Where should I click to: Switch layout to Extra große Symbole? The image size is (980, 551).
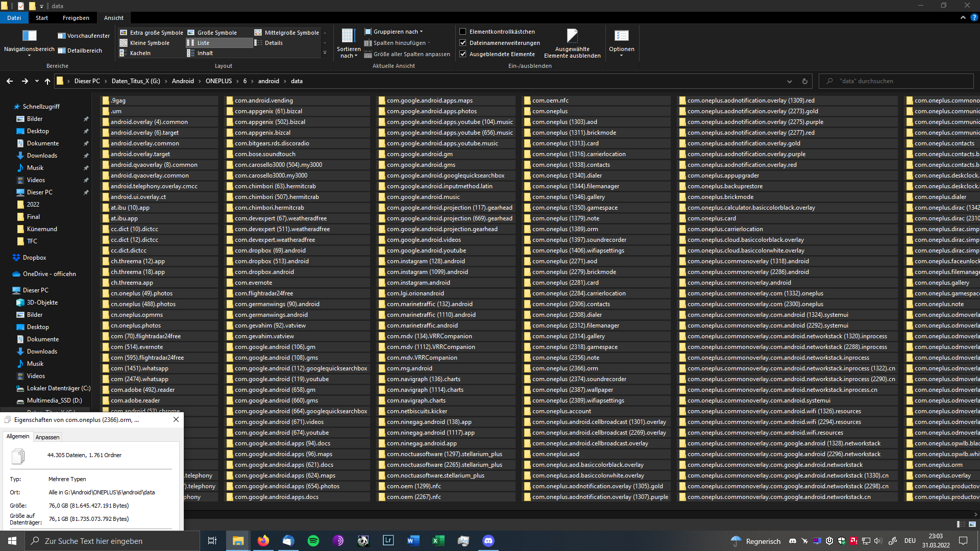coord(151,33)
